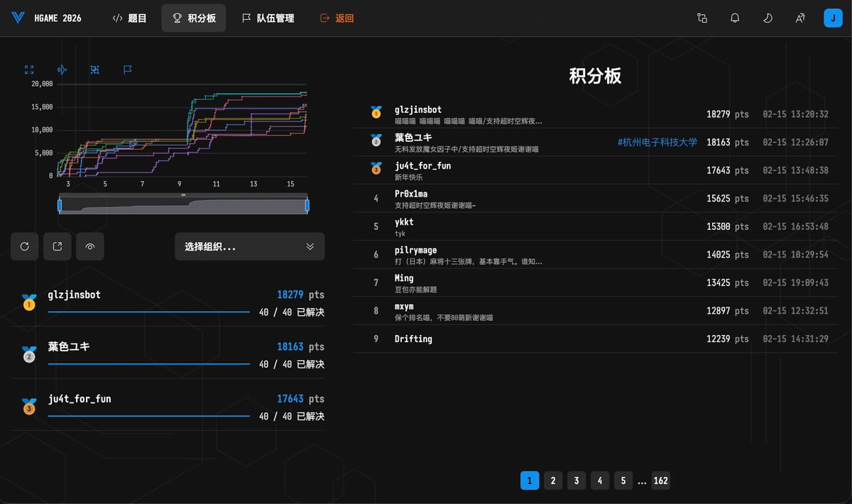Expand the score chart to fullscreen
This screenshot has height=504, width=852.
29,70
